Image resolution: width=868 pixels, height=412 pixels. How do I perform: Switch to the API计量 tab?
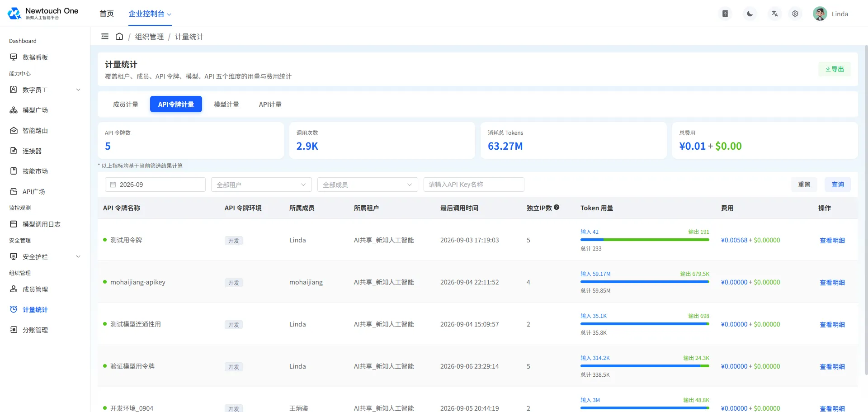[270, 104]
